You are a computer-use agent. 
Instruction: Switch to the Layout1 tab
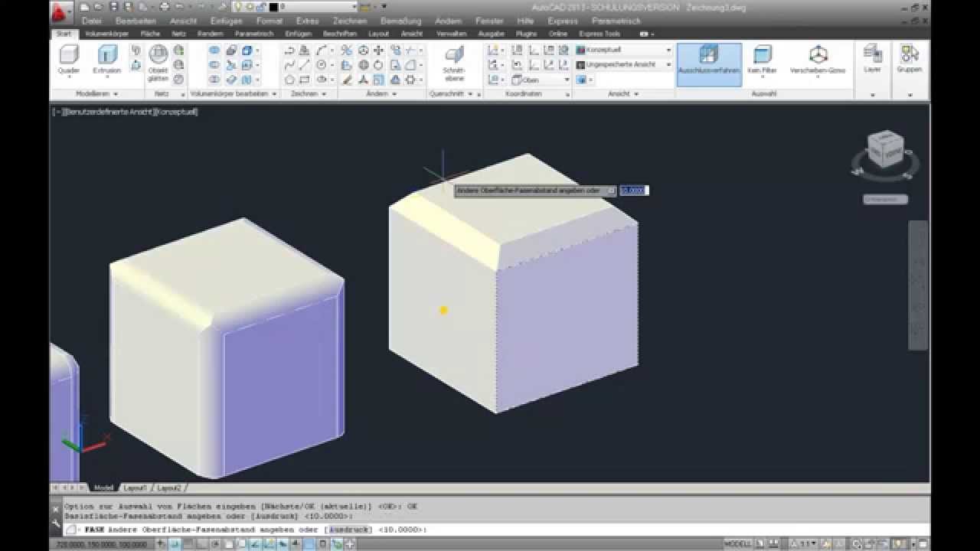coord(135,487)
